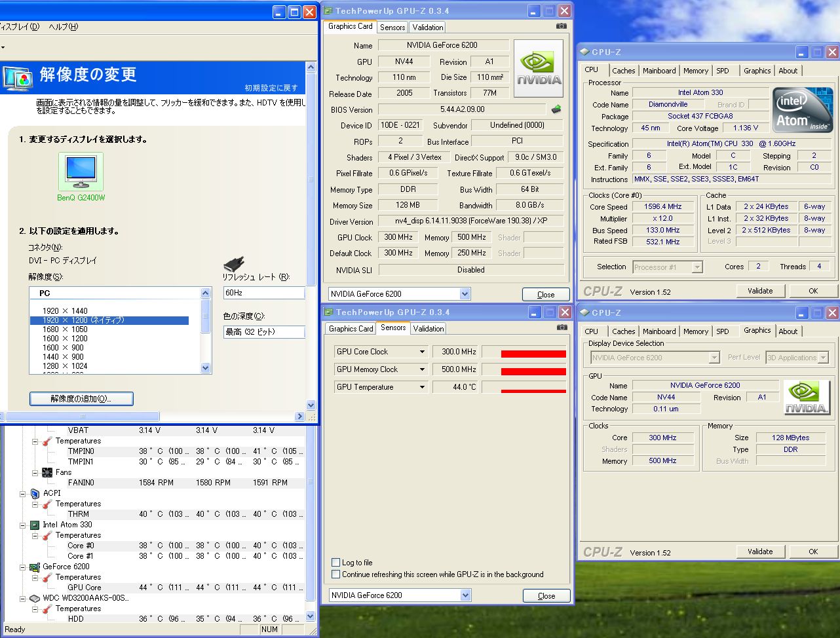
Task: Click the display icon beside 解像度の変更 heading
Action: [18, 78]
